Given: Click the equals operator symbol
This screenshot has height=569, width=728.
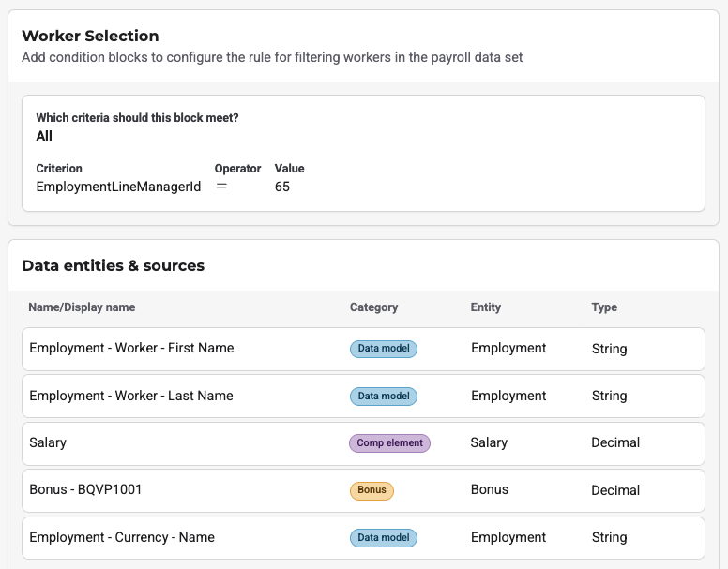Looking at the screenshot, I should tap(221, 187).
